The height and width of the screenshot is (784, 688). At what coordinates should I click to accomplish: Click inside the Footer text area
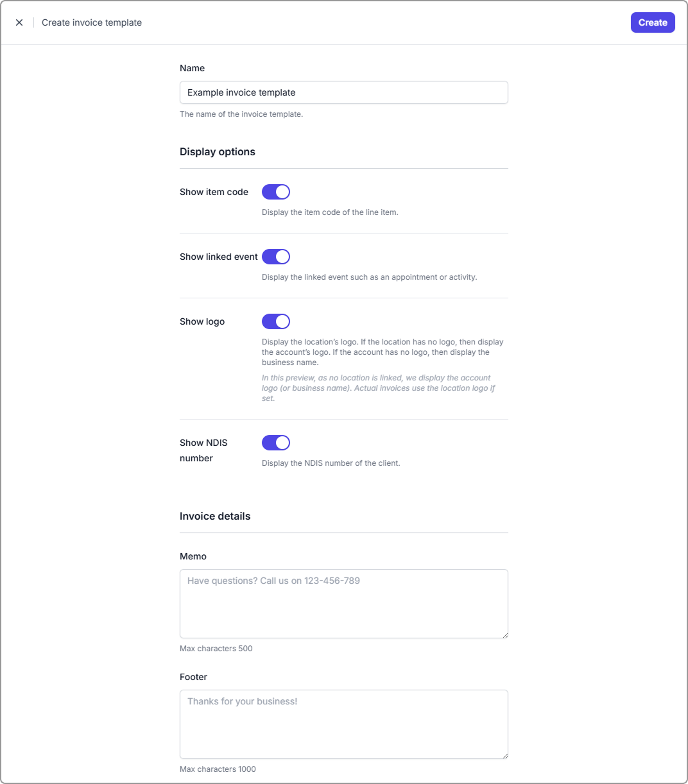[x=343, y=724]
